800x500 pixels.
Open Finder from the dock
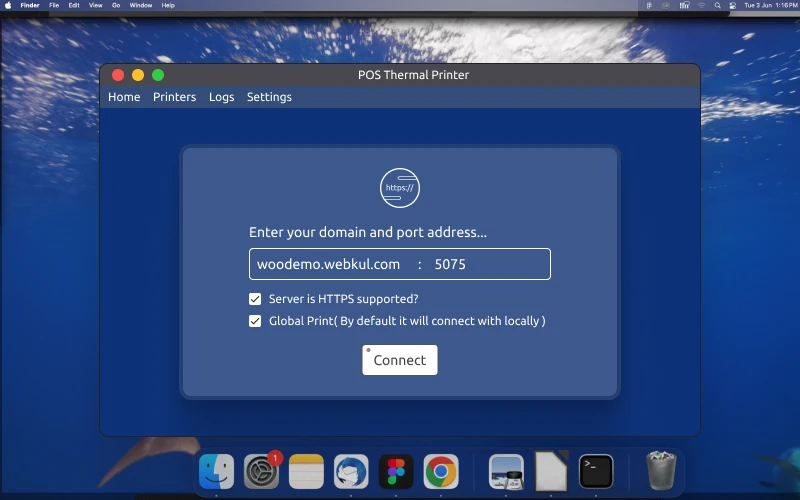pos(216,471)
